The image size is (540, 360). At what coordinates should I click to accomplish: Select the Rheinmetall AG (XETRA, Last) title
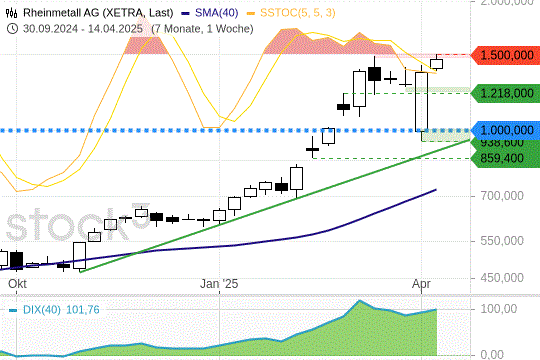(x=98, y=13)
